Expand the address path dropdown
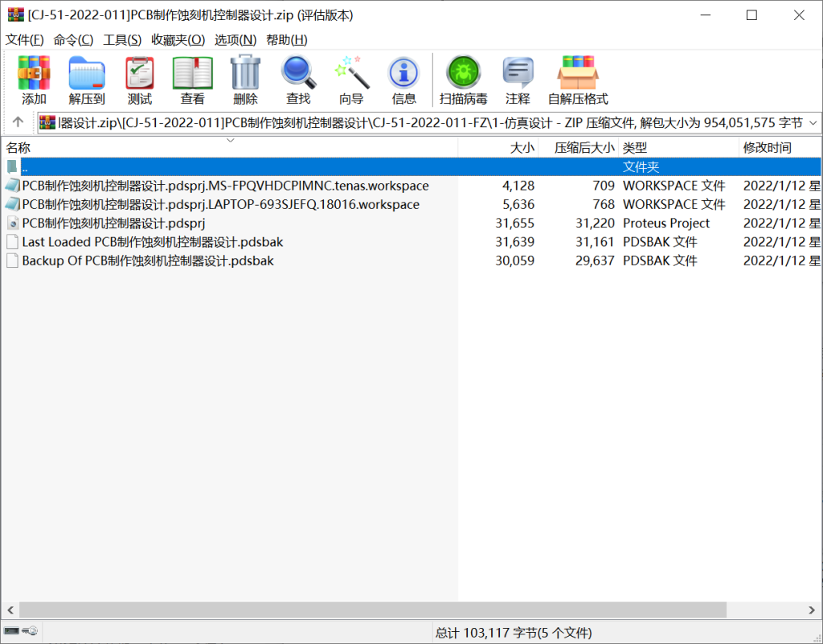This screenshot has width=823, height=644. click(x=812, y=123)
